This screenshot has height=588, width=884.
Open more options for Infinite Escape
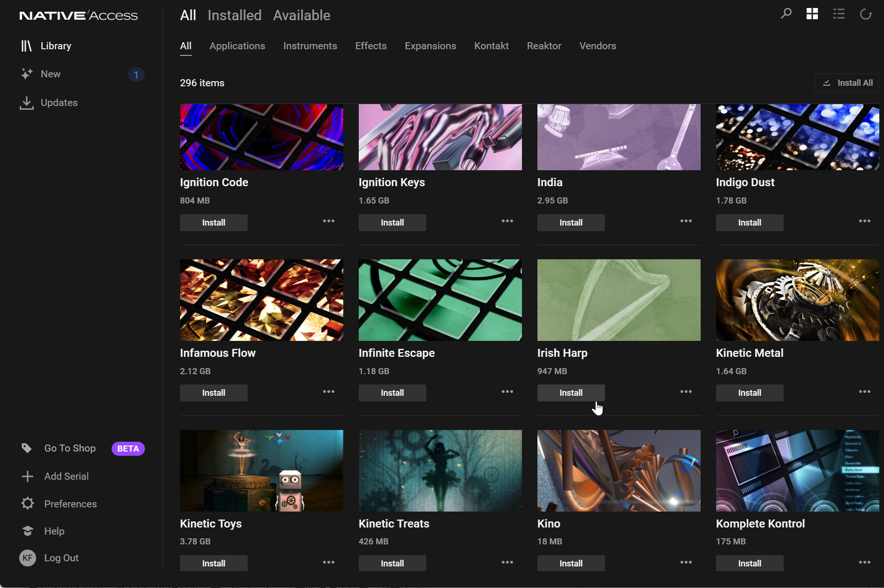point(507,392)
